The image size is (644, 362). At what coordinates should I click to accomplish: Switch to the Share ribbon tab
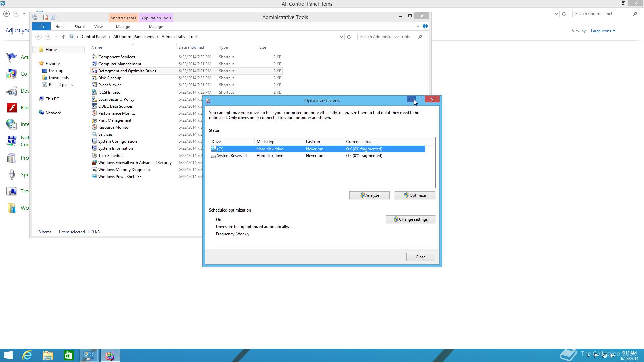(x=79, y=27)
